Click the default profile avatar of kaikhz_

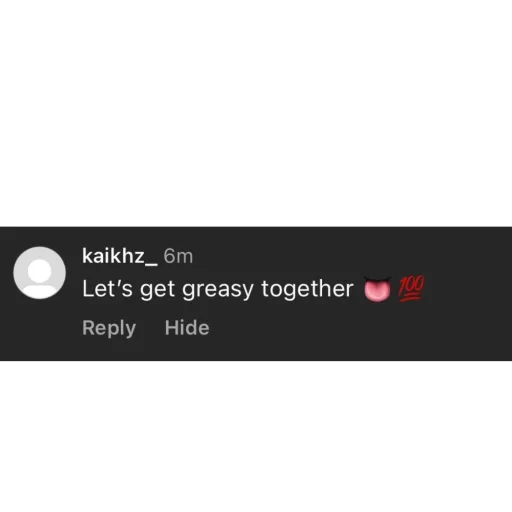(40, 273)
